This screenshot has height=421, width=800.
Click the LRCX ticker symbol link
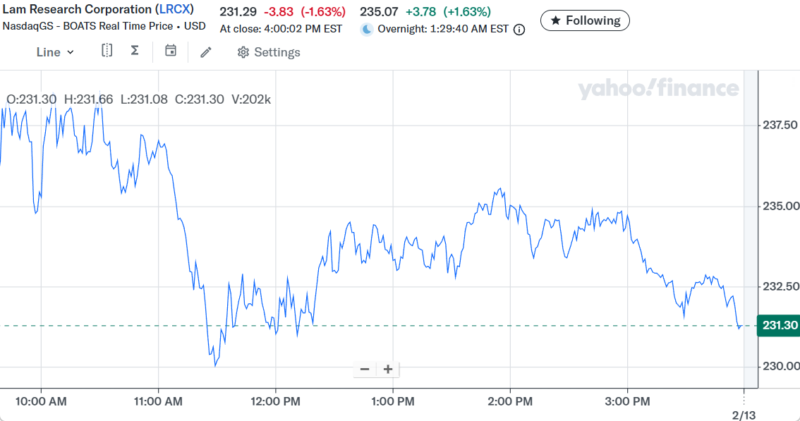pos(175,11)
